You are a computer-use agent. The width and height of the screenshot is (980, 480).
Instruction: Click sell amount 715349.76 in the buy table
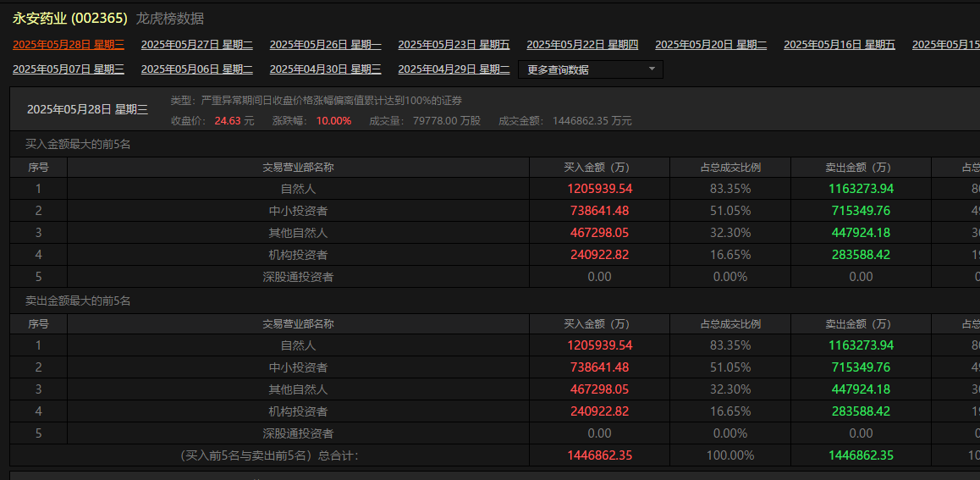pos(861,211)
